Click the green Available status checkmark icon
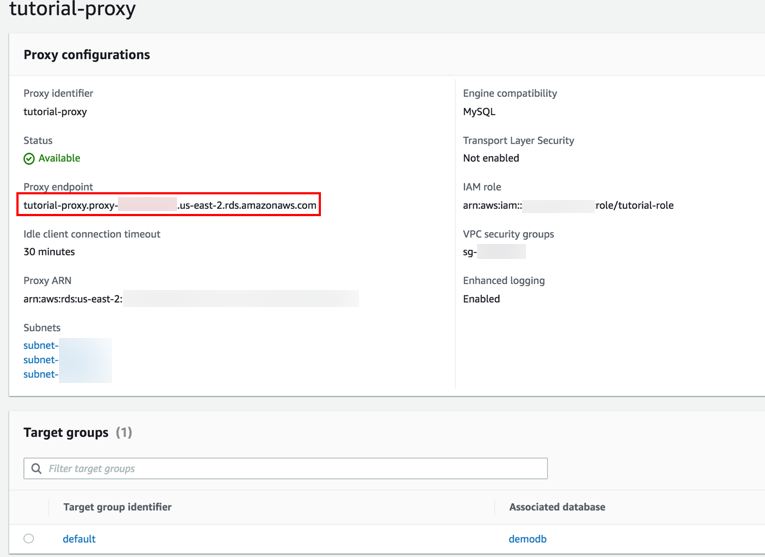 [29, 159]
